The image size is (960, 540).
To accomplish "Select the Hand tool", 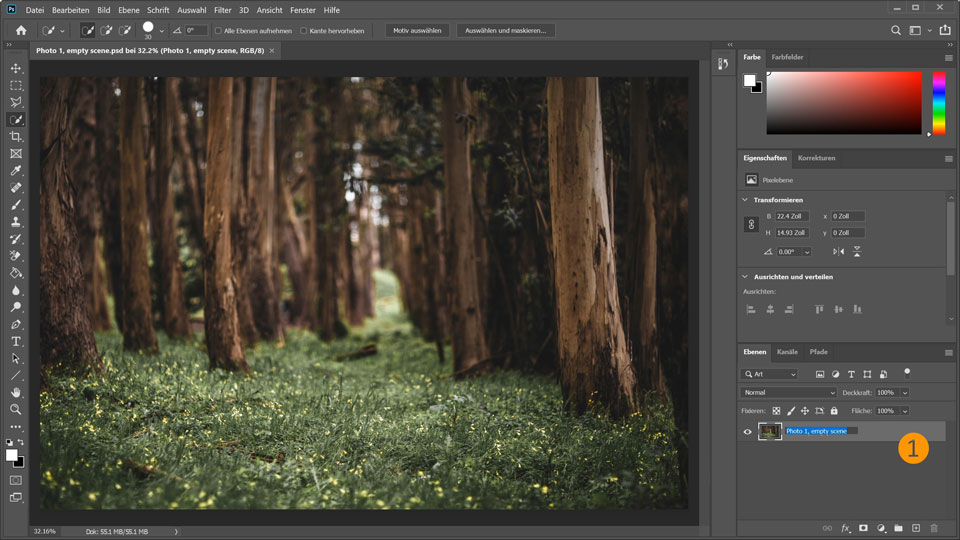I will (x=16, y=392).
